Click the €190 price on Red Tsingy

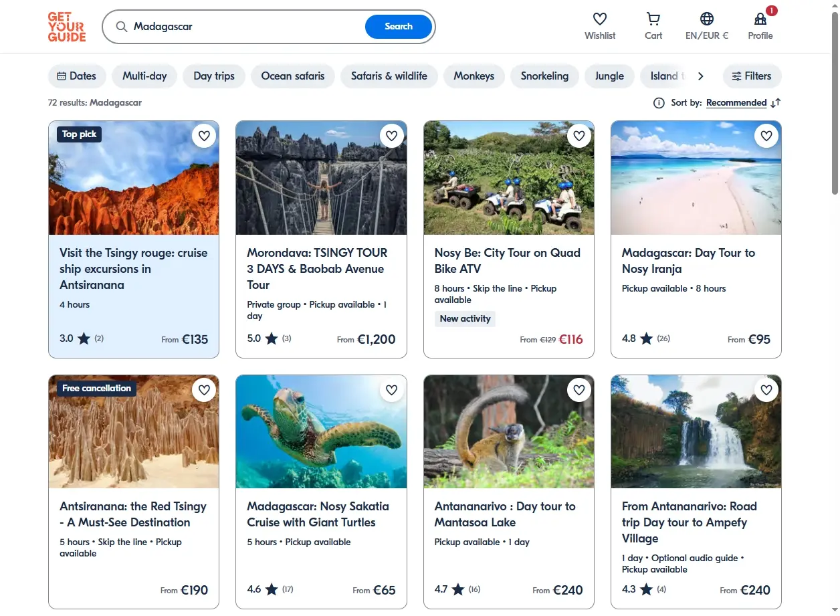point(194,590)
